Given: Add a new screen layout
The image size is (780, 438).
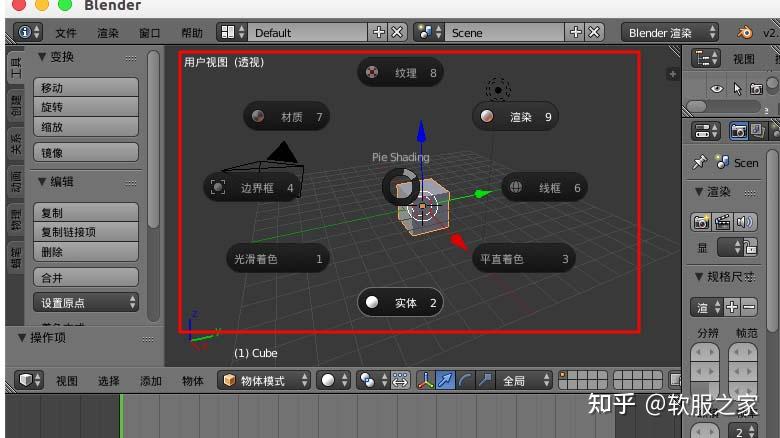Looking at the screenshot, I should click(378, 32).
